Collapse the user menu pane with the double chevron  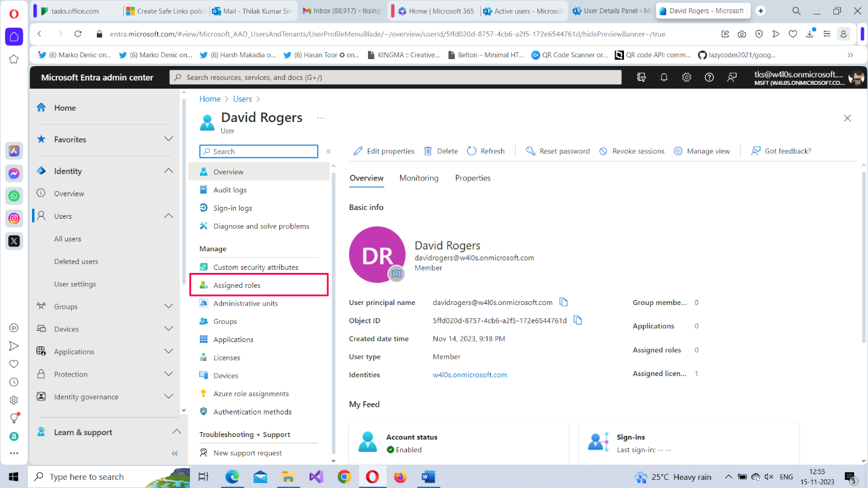pyautogui.click(x=329, y=151)
